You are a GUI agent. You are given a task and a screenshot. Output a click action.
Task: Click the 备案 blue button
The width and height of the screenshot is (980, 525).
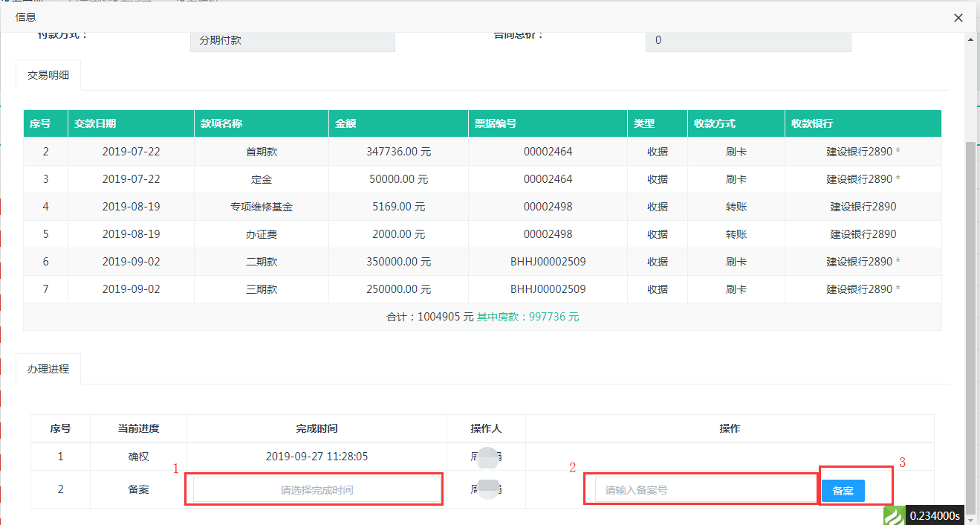[x=843, y=491]
